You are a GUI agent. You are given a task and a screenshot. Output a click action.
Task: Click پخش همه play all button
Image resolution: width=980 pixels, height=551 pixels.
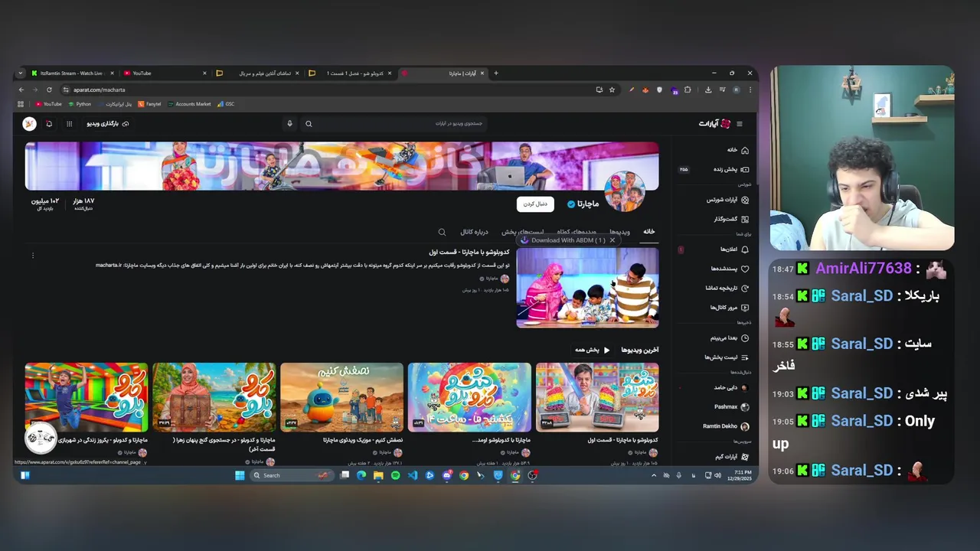pyautogui.click(x=593, y=350)
